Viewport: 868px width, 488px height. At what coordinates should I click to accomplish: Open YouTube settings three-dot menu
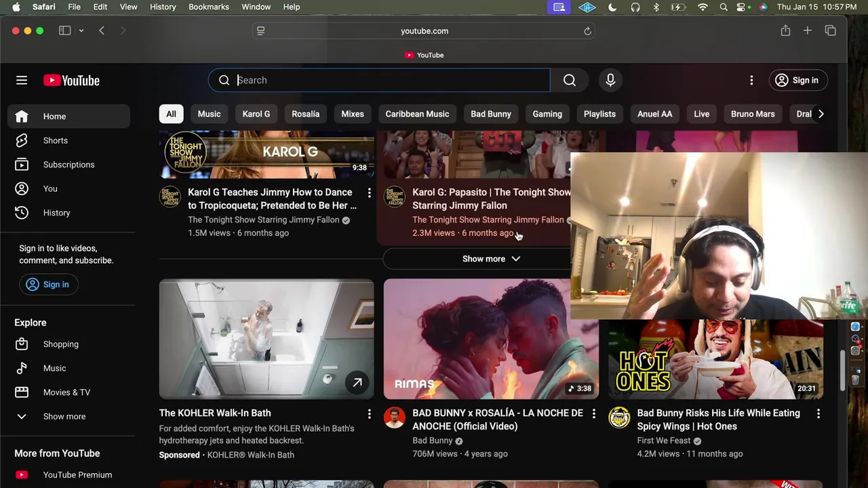[x=751, y=80]
